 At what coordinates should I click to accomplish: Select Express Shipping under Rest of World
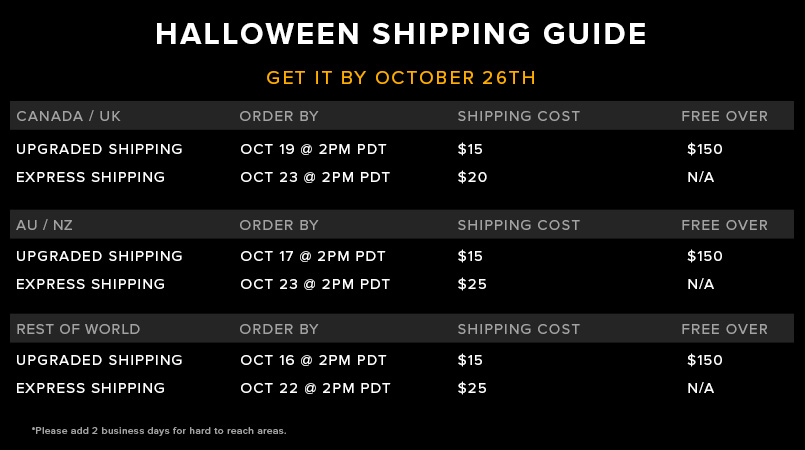90,388
